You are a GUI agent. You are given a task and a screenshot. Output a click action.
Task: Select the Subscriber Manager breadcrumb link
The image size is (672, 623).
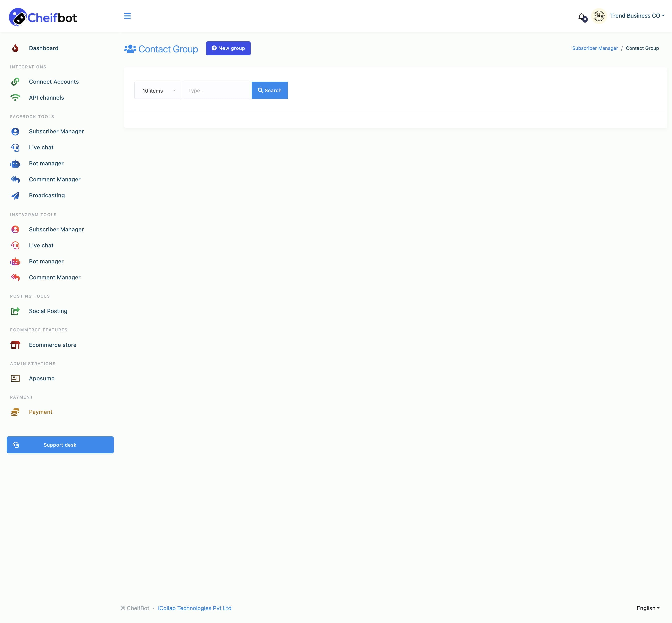595,48
